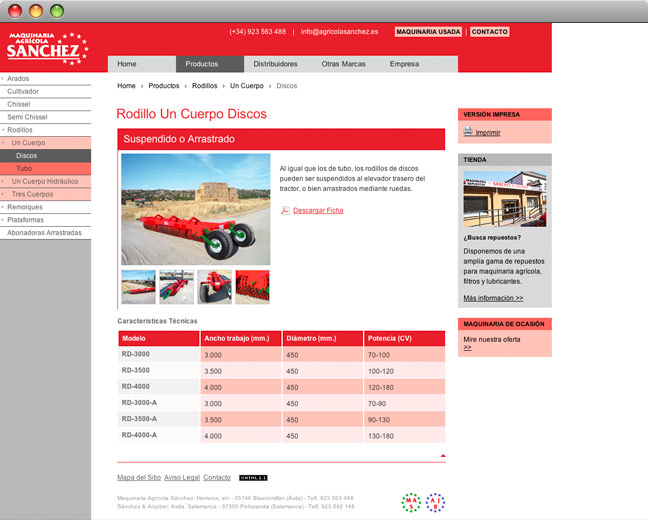The image size is (648, 520).
Task: Open the Aviso Legal footer link
Action: click(182, 477)
